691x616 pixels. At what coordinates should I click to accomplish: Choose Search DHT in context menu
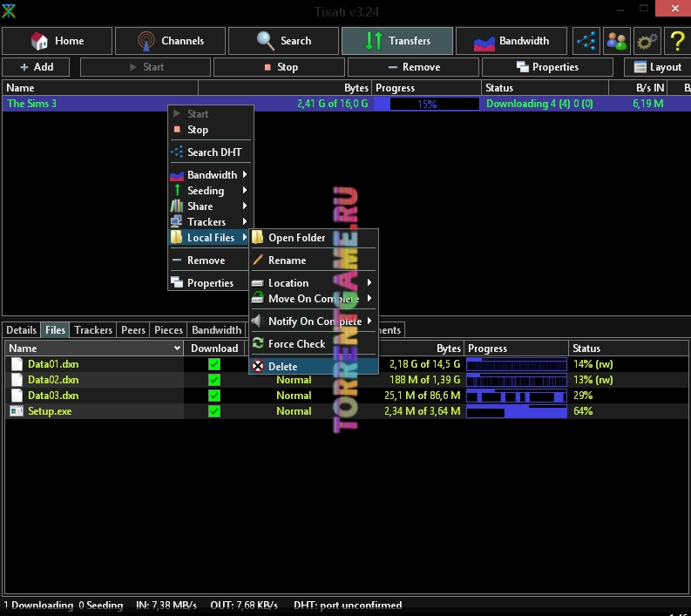[211, 152]
